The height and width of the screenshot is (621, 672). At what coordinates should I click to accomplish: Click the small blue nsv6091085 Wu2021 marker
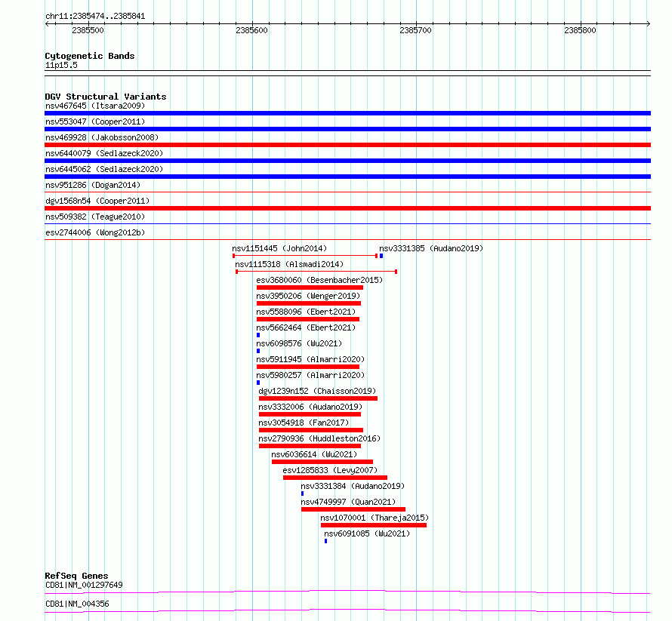(x=325, y=541)
